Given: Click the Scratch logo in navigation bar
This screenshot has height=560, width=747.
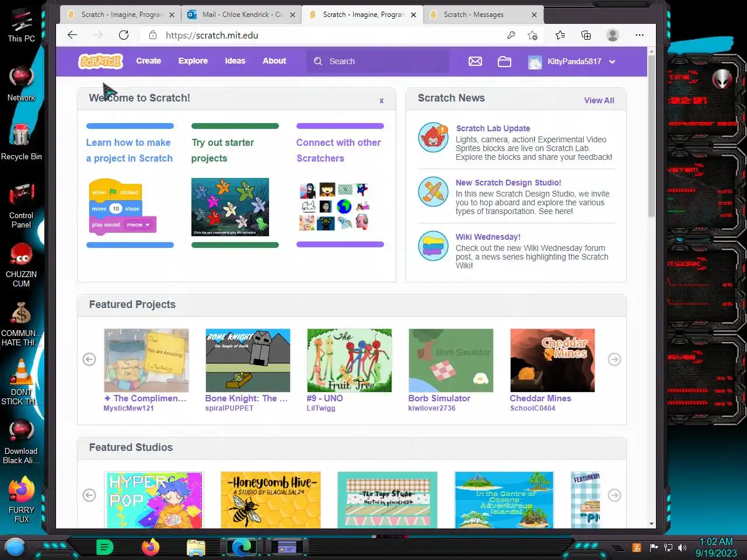Looking at the screenshot, I should [100, 61].
